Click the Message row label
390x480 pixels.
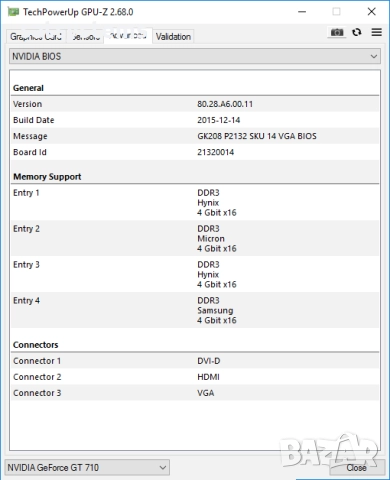click(30, 136)
